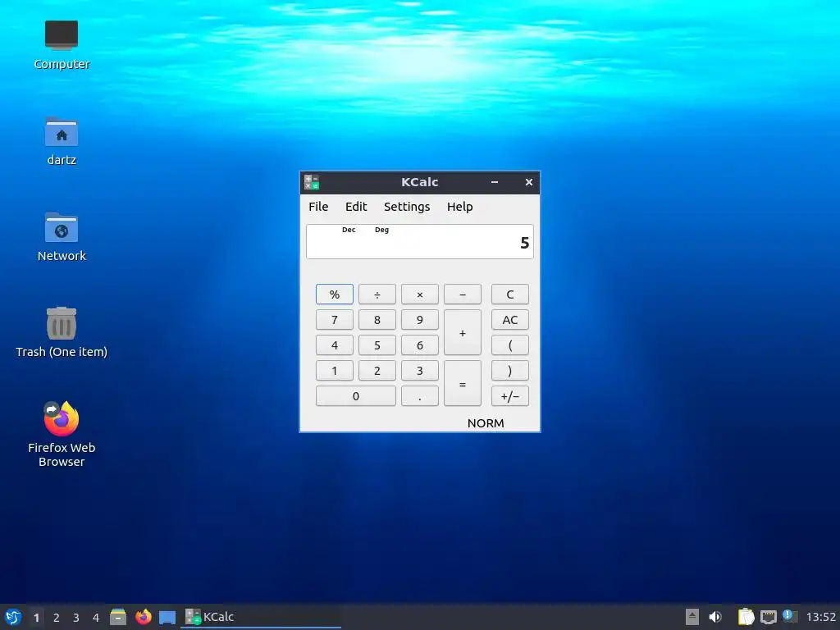Open the file manager taskbar icon
Viewport: 840px width, 630px height.
pos(118,617)
